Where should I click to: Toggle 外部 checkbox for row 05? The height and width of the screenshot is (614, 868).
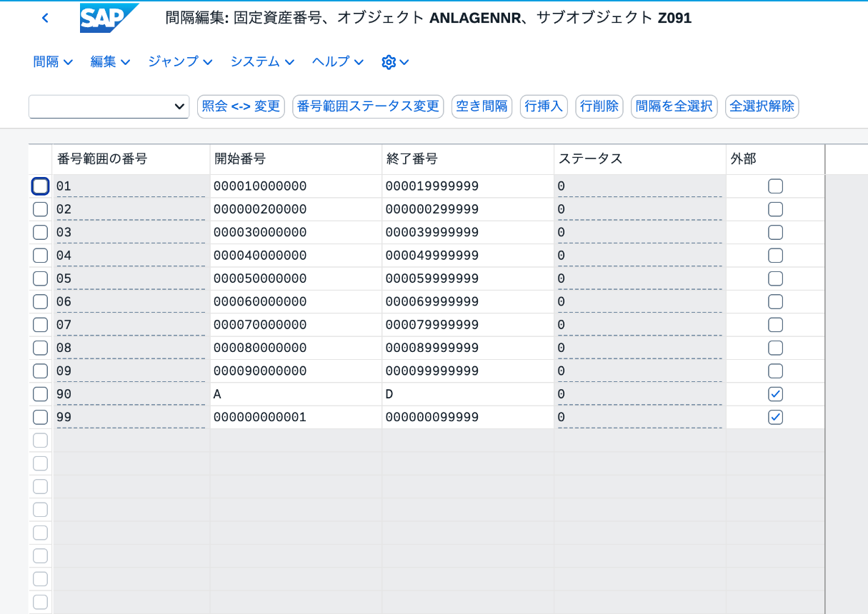[x=775, y=278]
